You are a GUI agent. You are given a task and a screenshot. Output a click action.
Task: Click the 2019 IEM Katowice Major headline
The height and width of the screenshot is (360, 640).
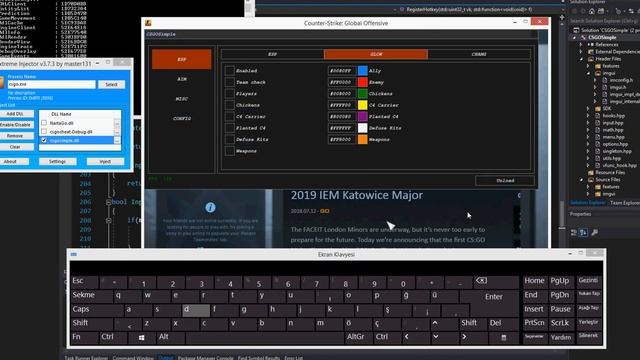point(357,195)
